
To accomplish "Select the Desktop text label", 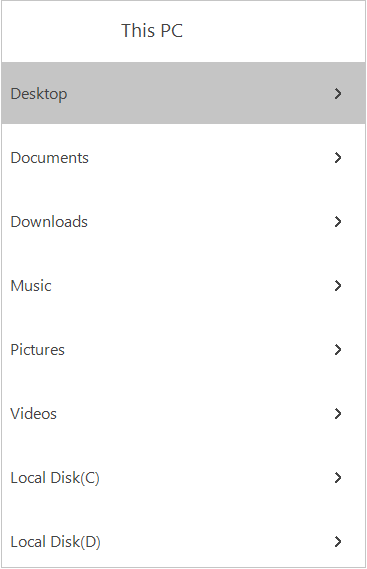I will click(39, 94).
